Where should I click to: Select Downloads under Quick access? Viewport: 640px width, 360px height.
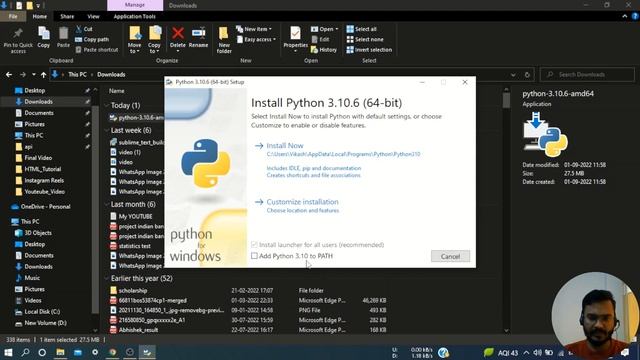(38, 102)
